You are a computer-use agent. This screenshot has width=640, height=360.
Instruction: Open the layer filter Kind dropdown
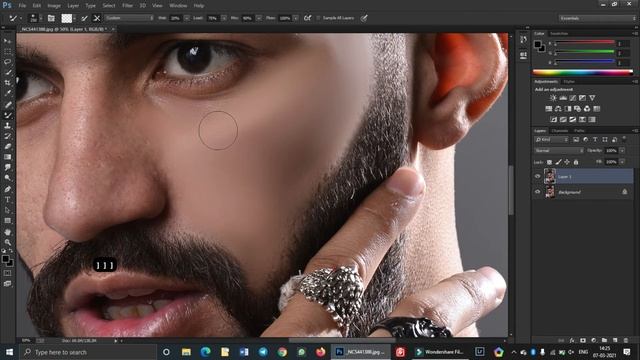[552, 140]
